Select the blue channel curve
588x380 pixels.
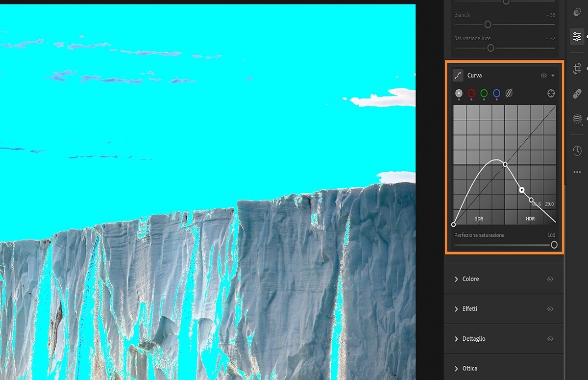tap(496, 93)
